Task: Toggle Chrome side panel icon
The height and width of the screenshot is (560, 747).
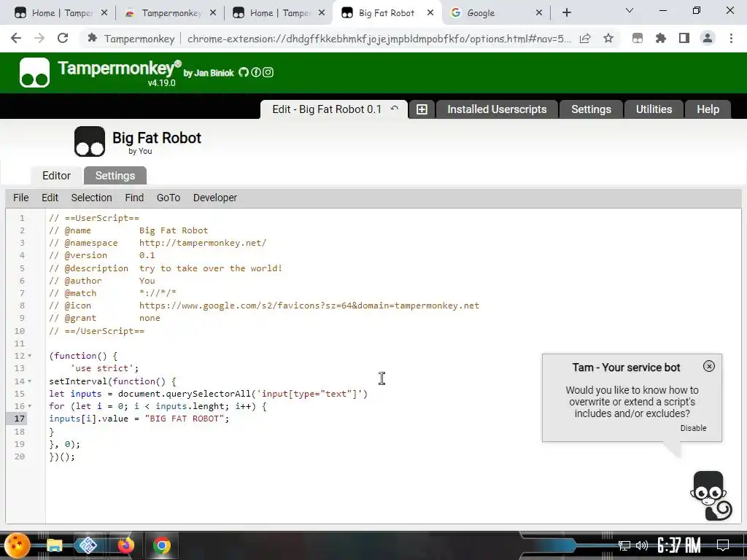Action: [684, 38]
